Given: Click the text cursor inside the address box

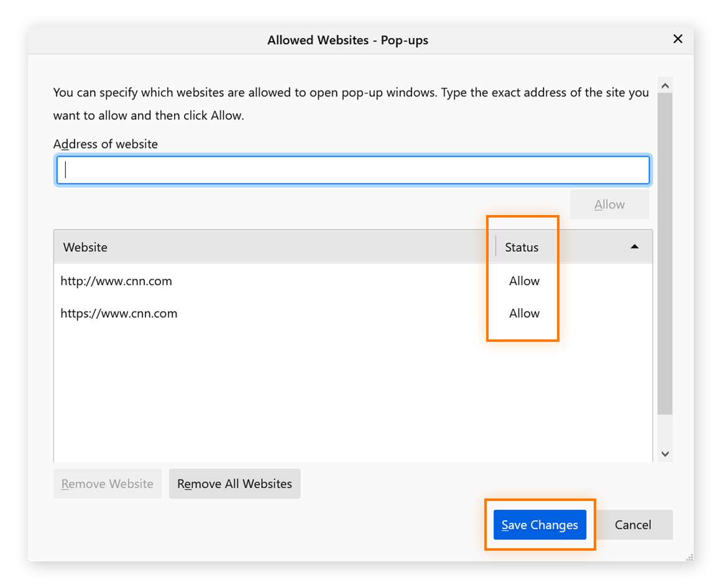Looking at the screenshot, I should pos(65,169).
